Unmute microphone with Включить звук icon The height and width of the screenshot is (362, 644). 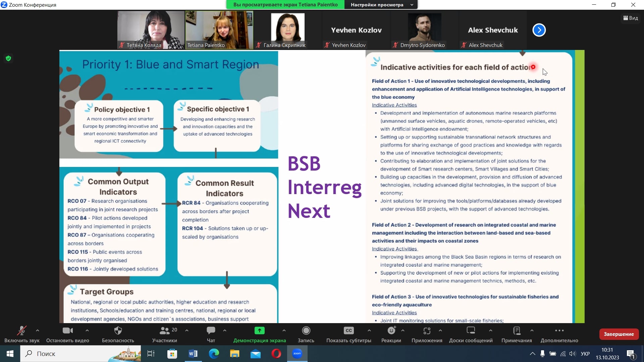[x=22, y=331]
